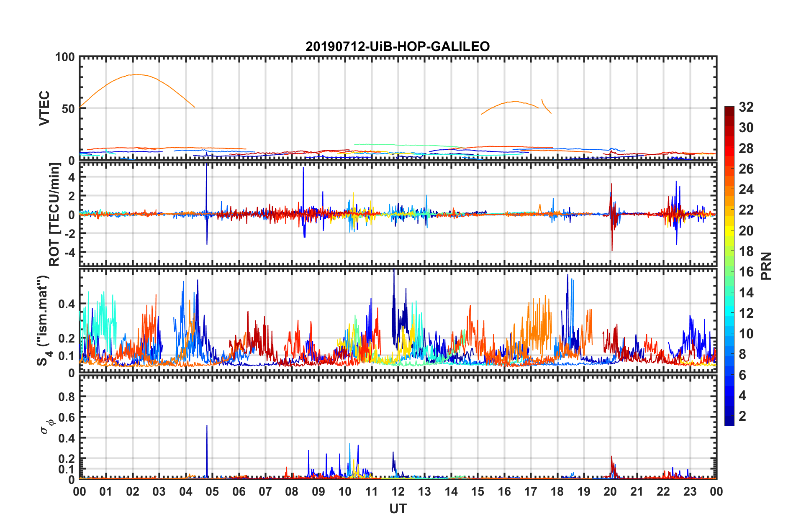
Task: Click the 12 hour tick on UT axis
Action: click(x=398, y=491)
